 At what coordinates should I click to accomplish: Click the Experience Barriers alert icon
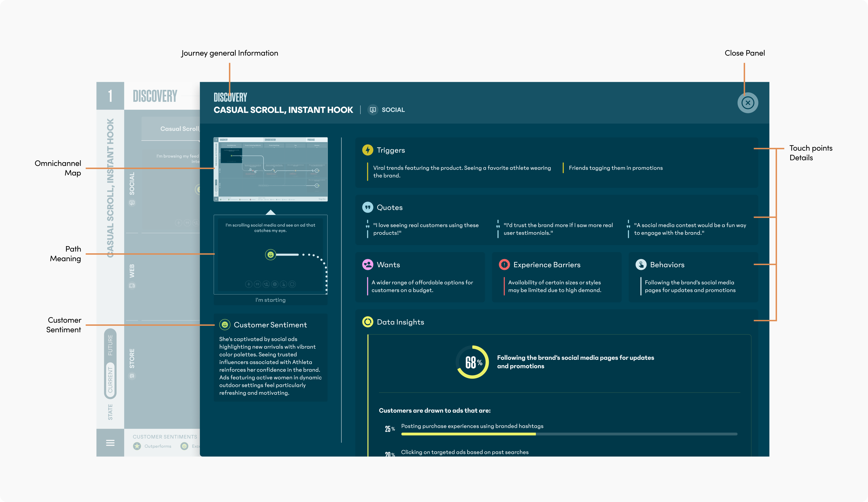coord(504,264)
